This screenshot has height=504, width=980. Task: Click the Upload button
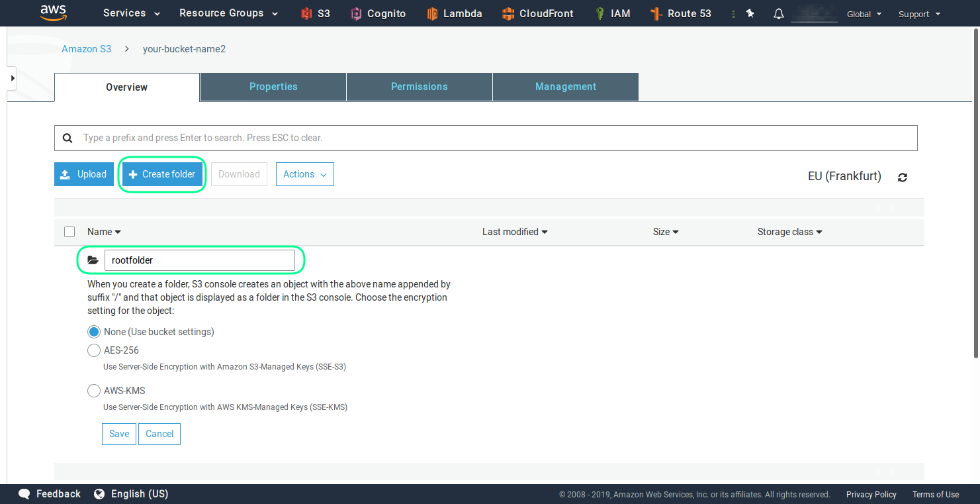[x=83, y=174]
